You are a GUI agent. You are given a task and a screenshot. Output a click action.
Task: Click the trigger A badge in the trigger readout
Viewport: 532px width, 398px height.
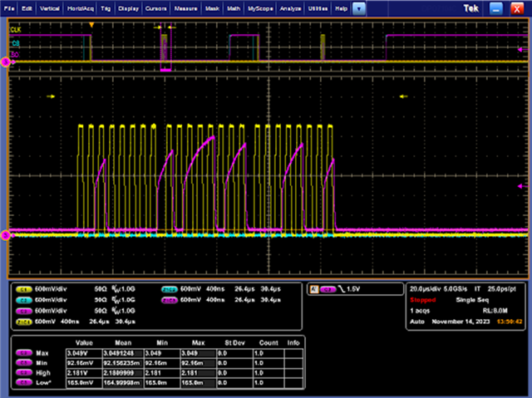point(314,288)
